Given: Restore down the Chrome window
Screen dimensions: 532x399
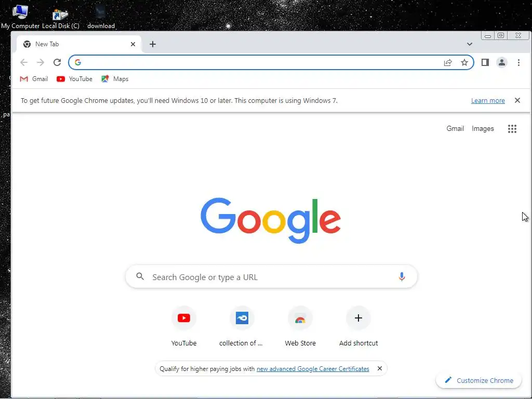Looking at the screenshot, I should [x=501, y=35].
